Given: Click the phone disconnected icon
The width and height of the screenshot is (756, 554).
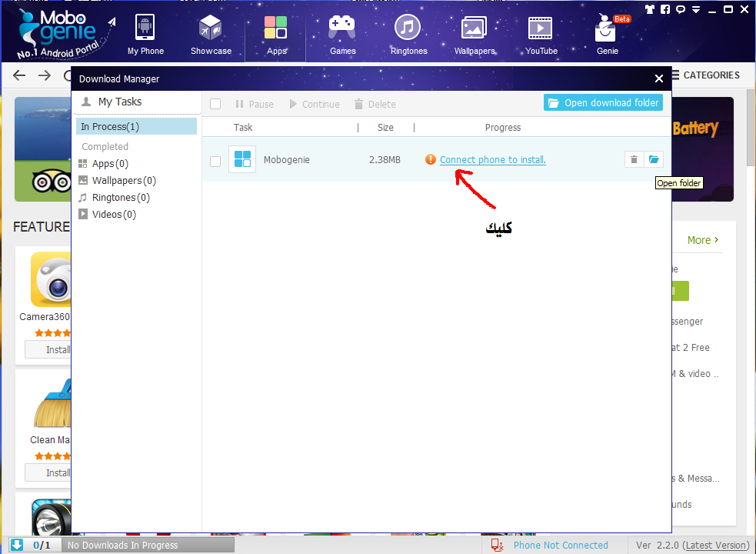Looking at the screenshot, I should 497,546.
